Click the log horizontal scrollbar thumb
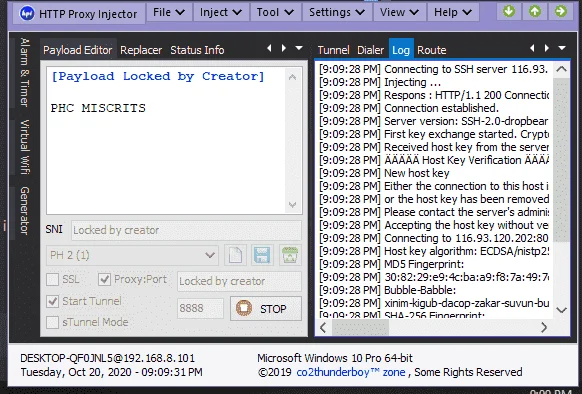Viewport: 582px width, 394px height. [360, 328]
